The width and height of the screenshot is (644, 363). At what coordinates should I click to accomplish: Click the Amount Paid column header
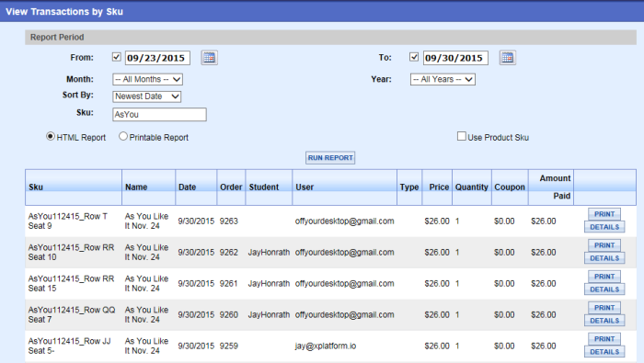pyautogui.click(x=551, y=187)
